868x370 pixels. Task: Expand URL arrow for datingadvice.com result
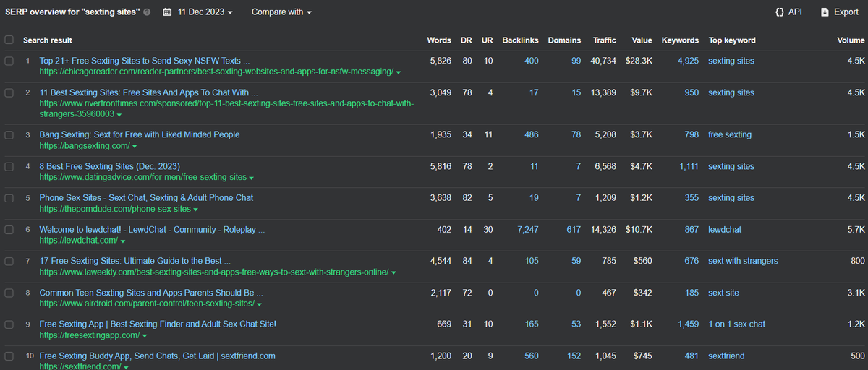tap(251, 178)
